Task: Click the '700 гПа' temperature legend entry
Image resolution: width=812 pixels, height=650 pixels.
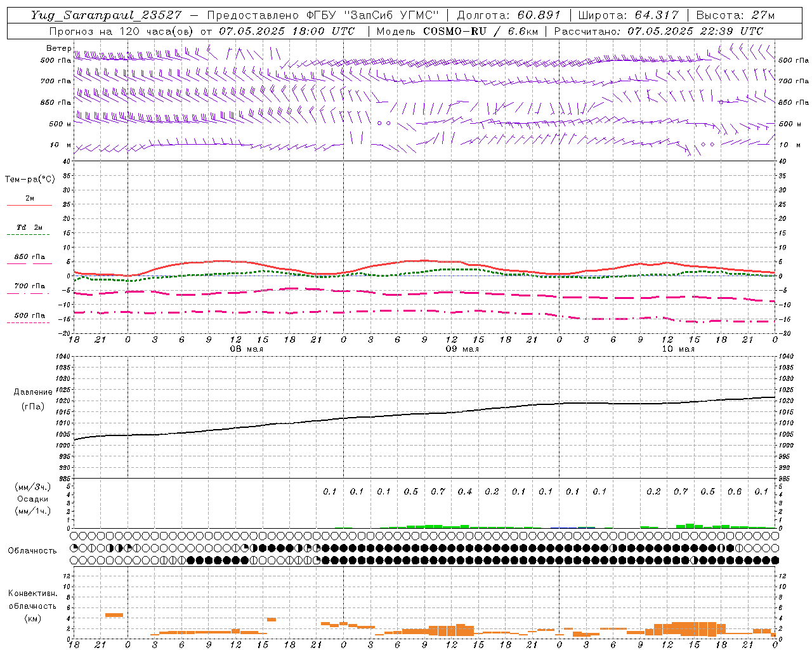Action: [29, 286]
